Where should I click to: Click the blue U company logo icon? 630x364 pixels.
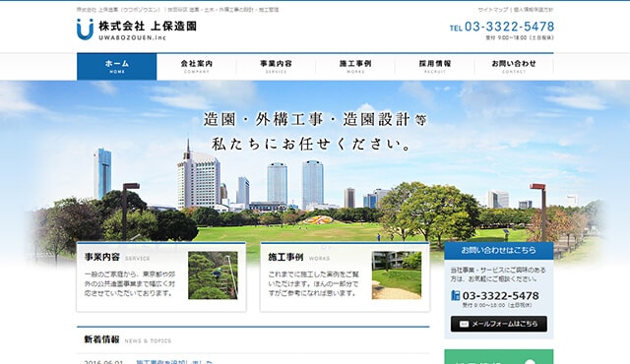pos(85,30)
